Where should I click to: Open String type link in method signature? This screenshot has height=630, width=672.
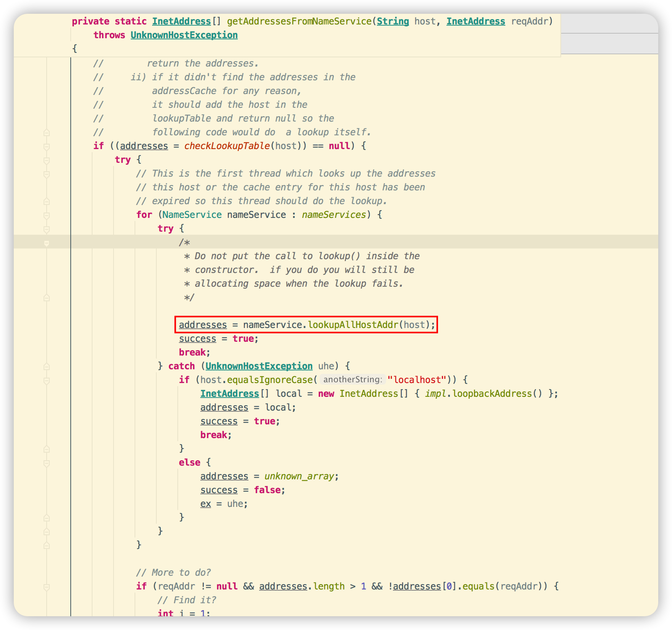coord(393,21)
